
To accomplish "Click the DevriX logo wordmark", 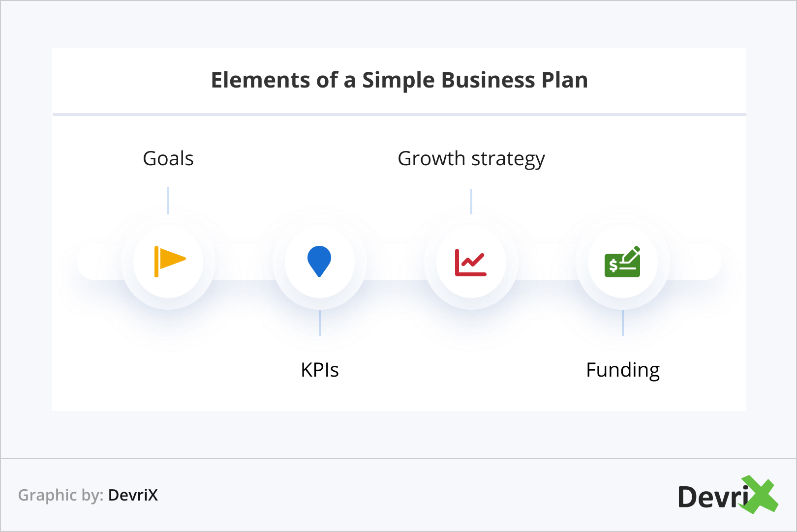I will pyautogui.click(x=712, y=497).
